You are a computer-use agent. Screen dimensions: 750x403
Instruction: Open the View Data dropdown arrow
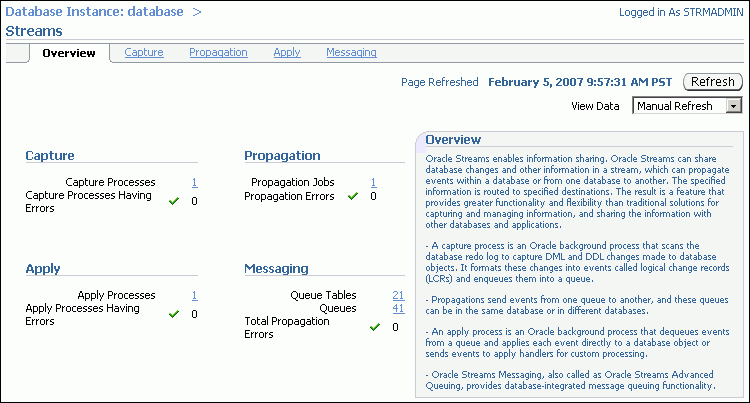(x=733, y=106)
